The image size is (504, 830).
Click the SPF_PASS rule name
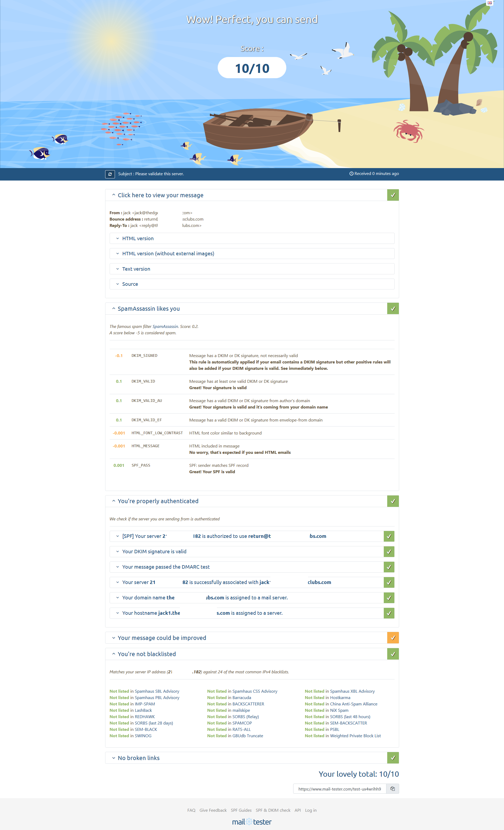pos(141,465)
